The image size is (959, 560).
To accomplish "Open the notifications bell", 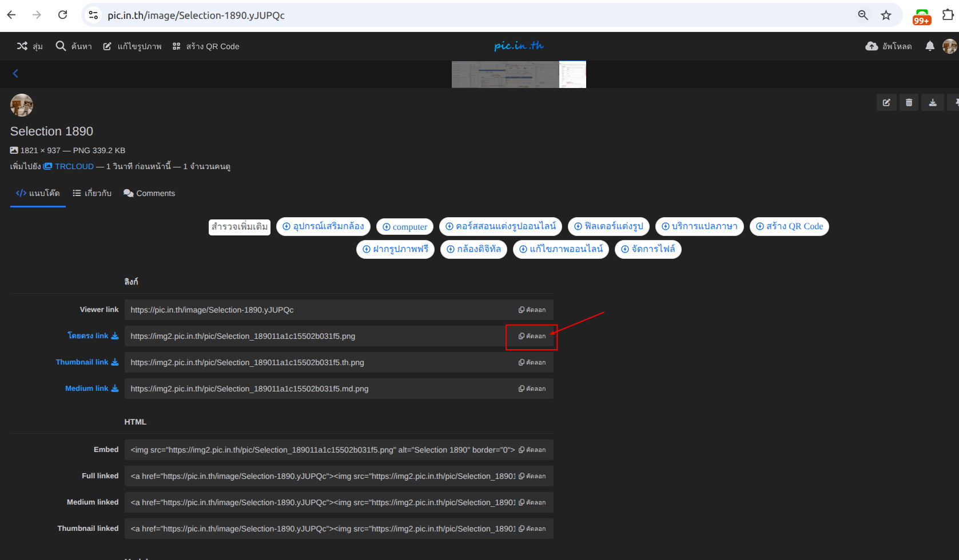I will pyautogui.click(x=930, y=46).
